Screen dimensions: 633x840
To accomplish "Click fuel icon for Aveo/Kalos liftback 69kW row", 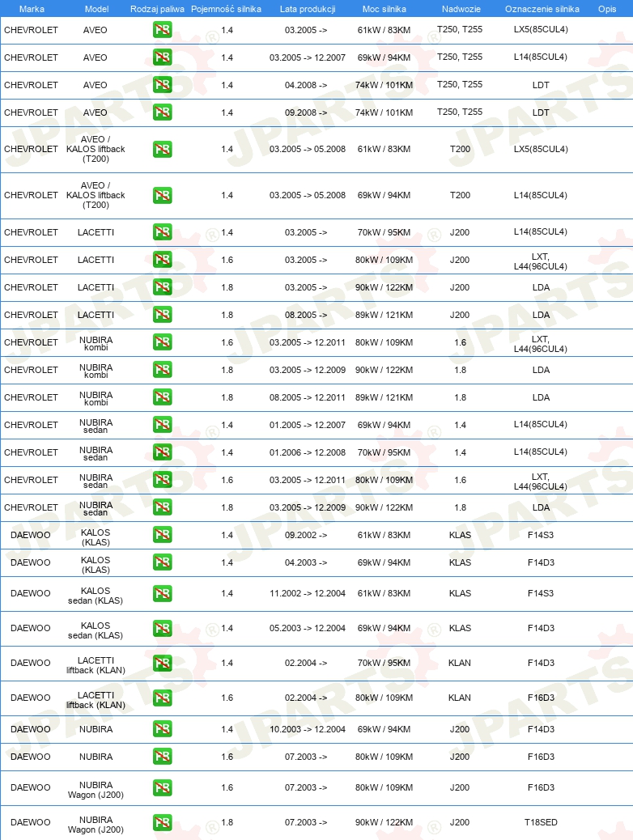I will (163, 195).
